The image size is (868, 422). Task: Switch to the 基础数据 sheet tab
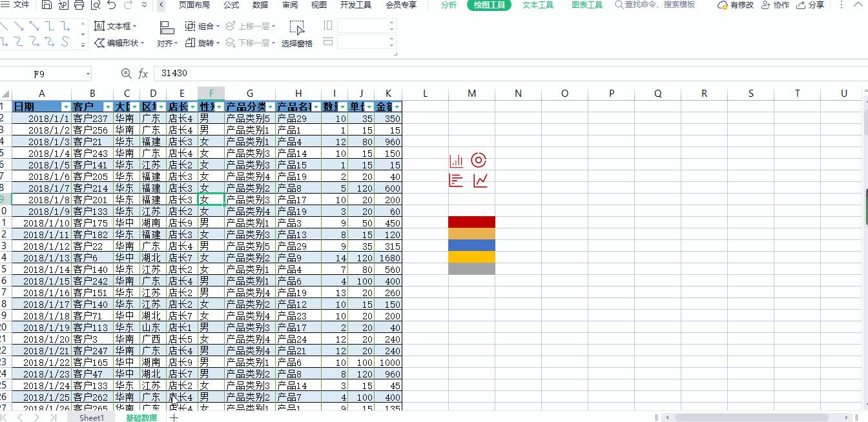click(x=141, y=417)
